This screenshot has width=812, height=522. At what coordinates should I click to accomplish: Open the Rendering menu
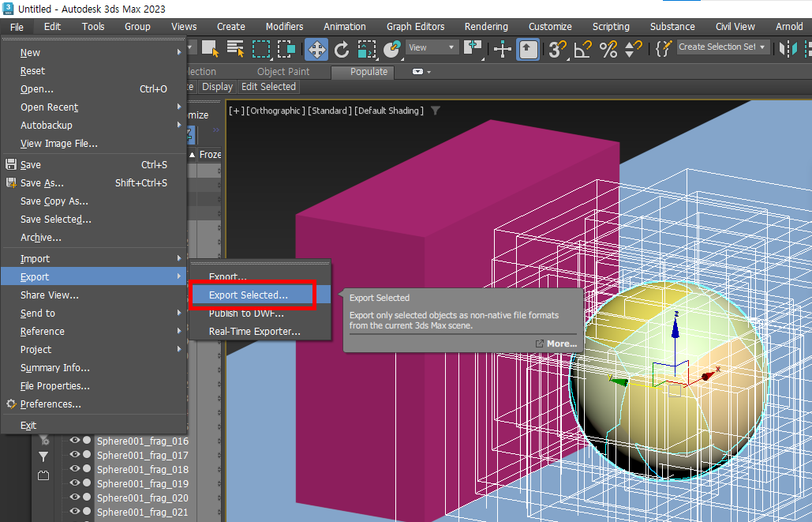pos(486,26)
